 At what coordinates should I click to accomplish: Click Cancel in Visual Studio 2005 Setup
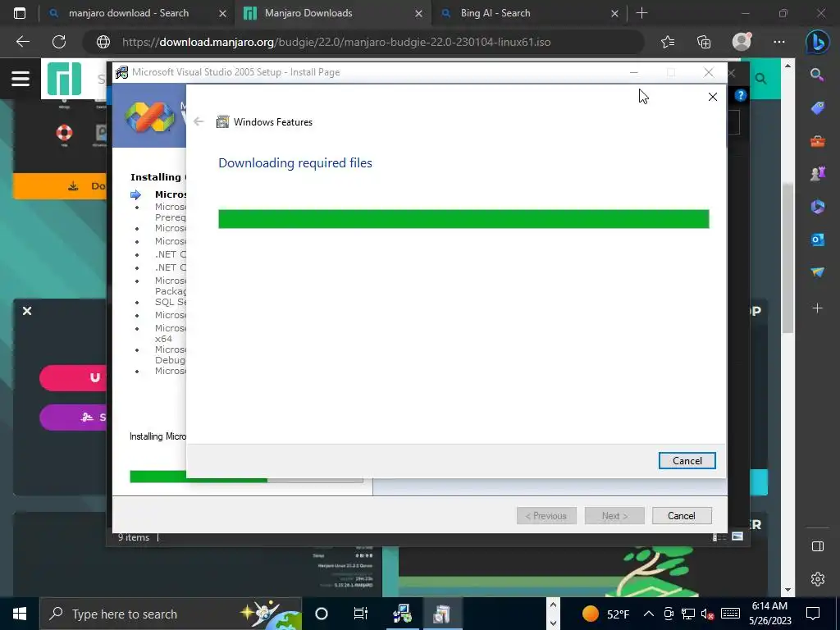click(682, 516)
